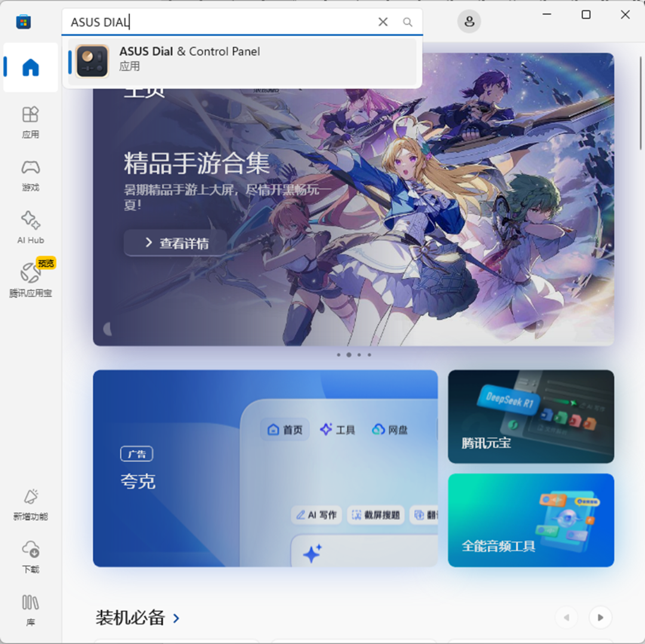Image resolution: width=645 pixels, height=644 pixels.
Task: Open the 腾讯元宝 promo card
Action: [531, 416]
